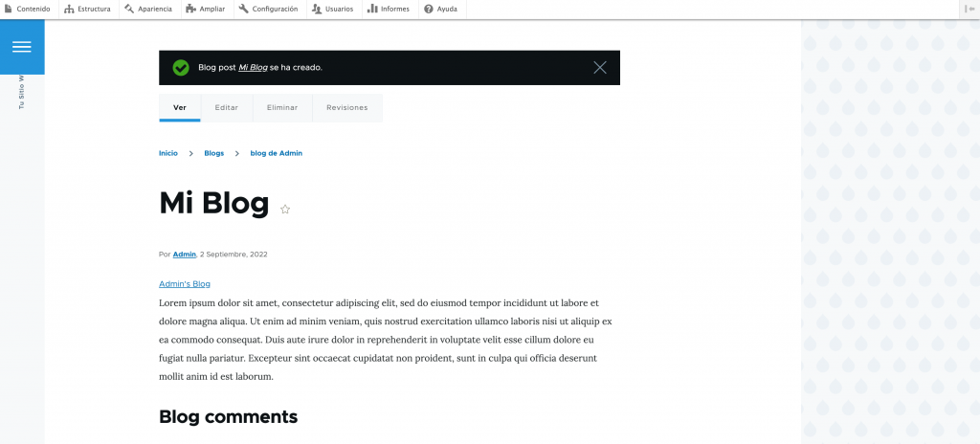Switch to the Editar tab
Screen dimensions: 980x444
[x=227, y=107]
